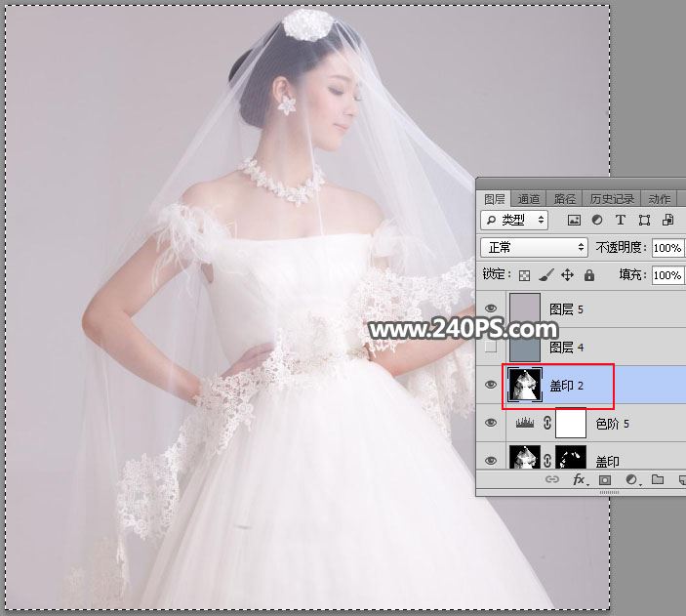Filter layers by smart object kind
The height and width of the screenshot is (616, 686).
(x=667, y=221)
